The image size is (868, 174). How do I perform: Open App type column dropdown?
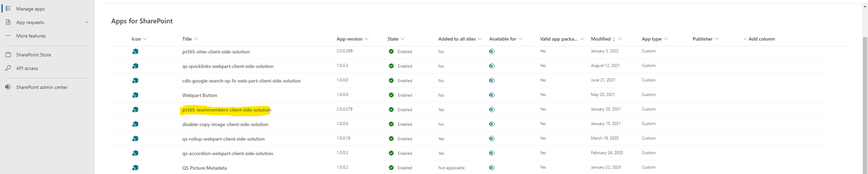666,39
